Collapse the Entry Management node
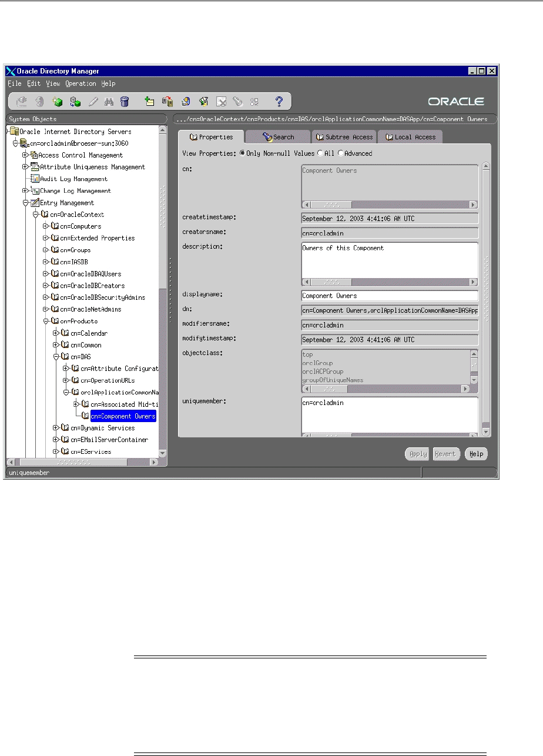543x756 pixels. pos(25,203)
